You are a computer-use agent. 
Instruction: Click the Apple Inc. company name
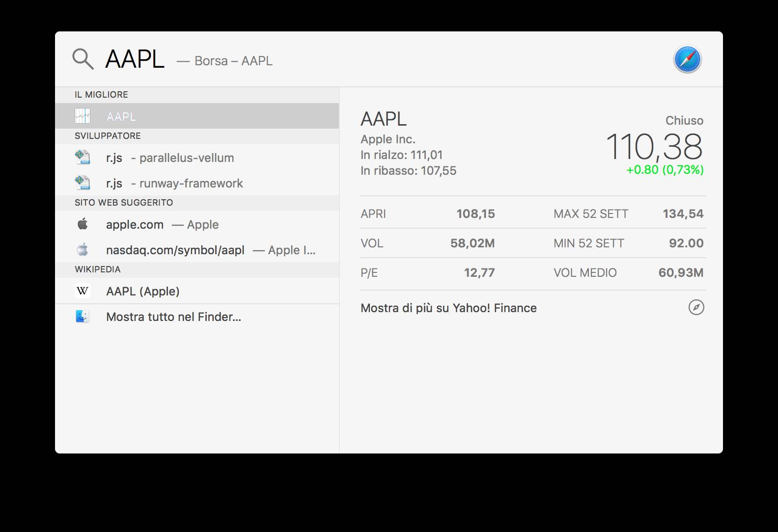tap(388, 139)
